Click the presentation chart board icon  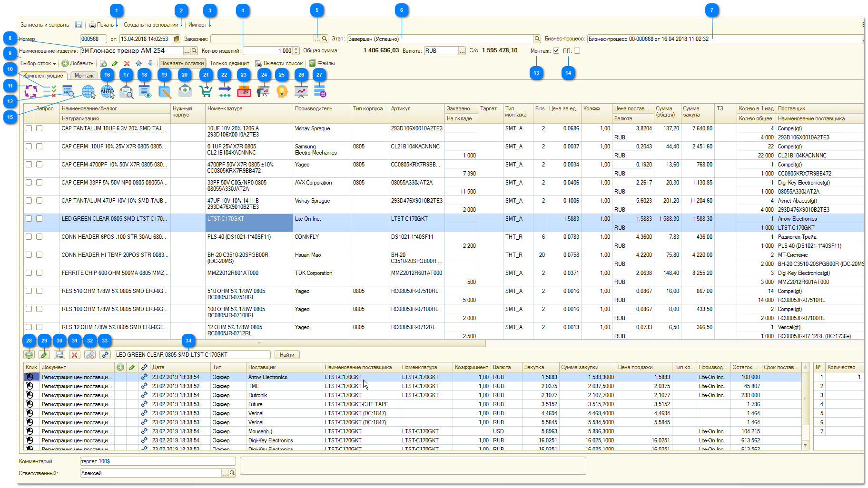301,91
